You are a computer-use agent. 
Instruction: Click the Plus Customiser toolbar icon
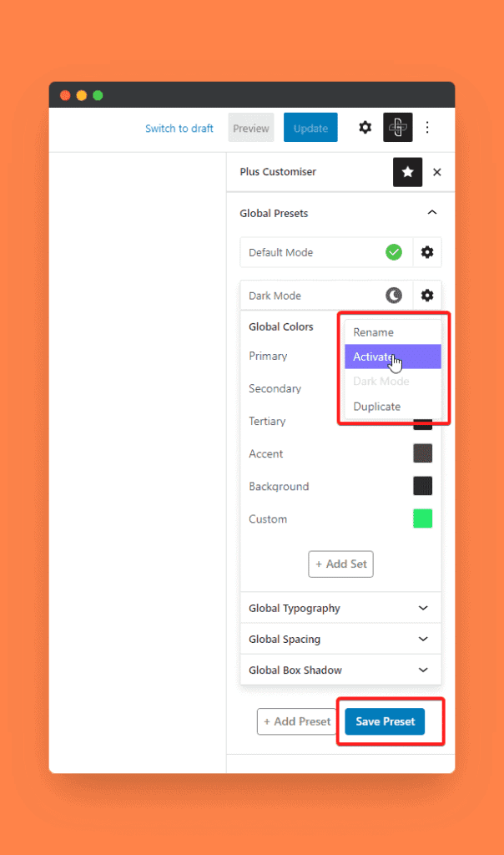click(x=398, y=127)
